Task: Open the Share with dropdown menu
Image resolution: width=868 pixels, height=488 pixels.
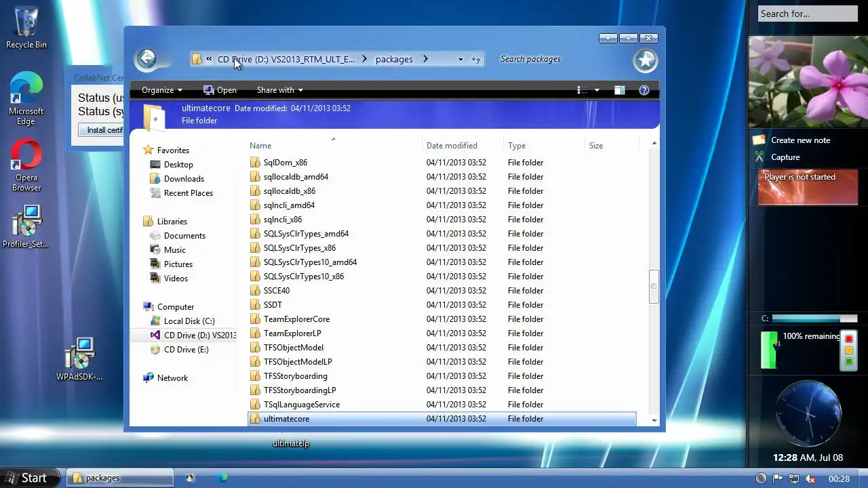Action: coord(279,90)
